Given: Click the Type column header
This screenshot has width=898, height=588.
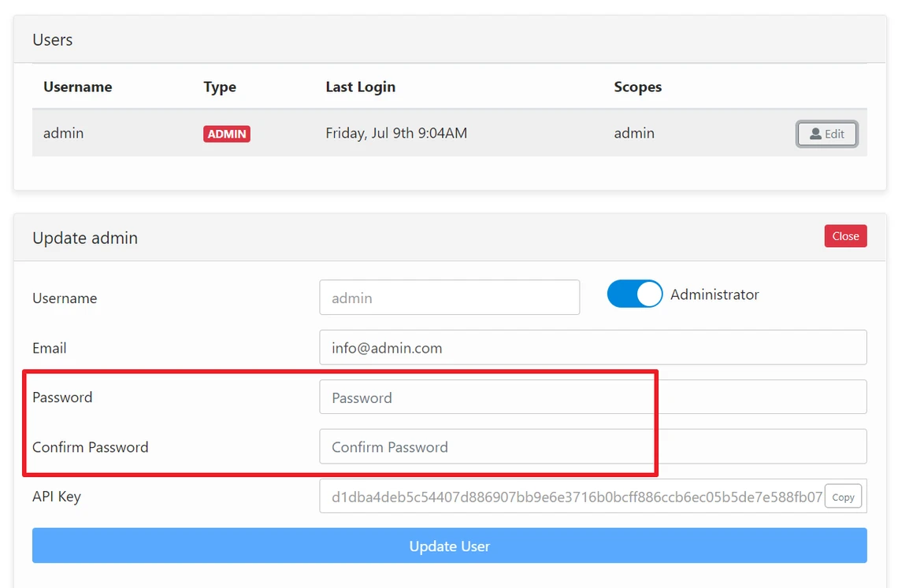Looking at the screenshot, I should coord(220,87).
